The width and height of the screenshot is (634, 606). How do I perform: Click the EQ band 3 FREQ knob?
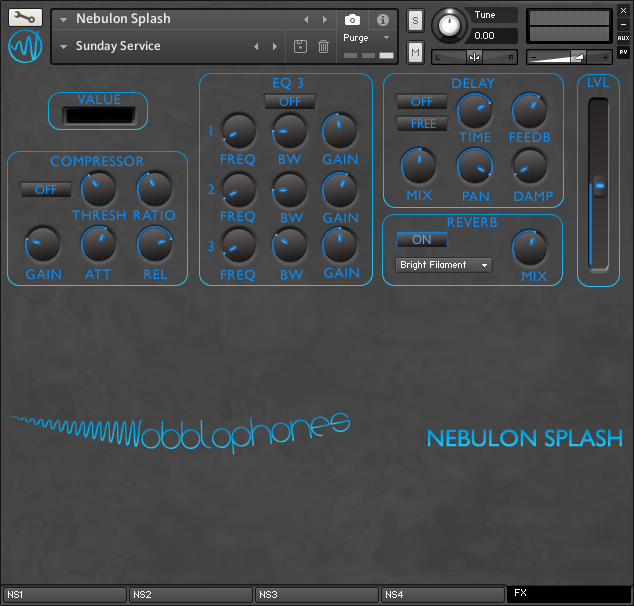pos(239,245)
